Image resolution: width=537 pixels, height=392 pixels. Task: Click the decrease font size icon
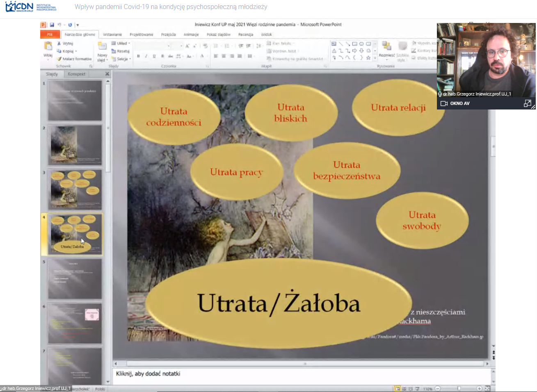click(195, 46)
